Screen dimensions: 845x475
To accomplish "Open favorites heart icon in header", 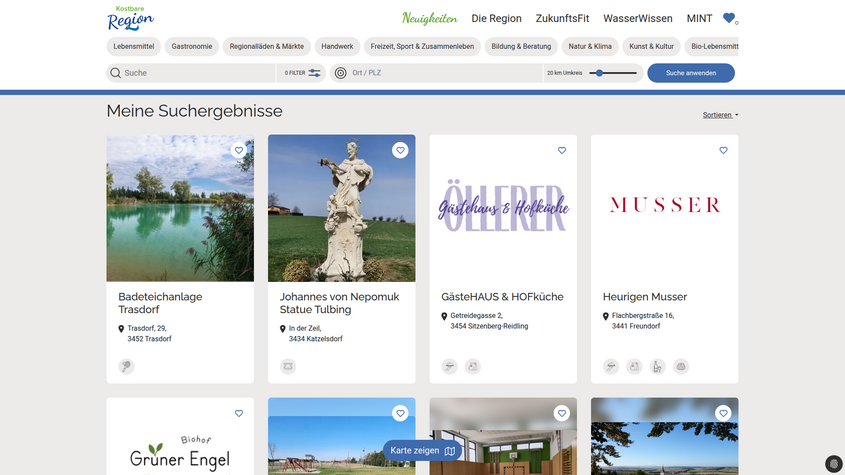I will [729, 18].
